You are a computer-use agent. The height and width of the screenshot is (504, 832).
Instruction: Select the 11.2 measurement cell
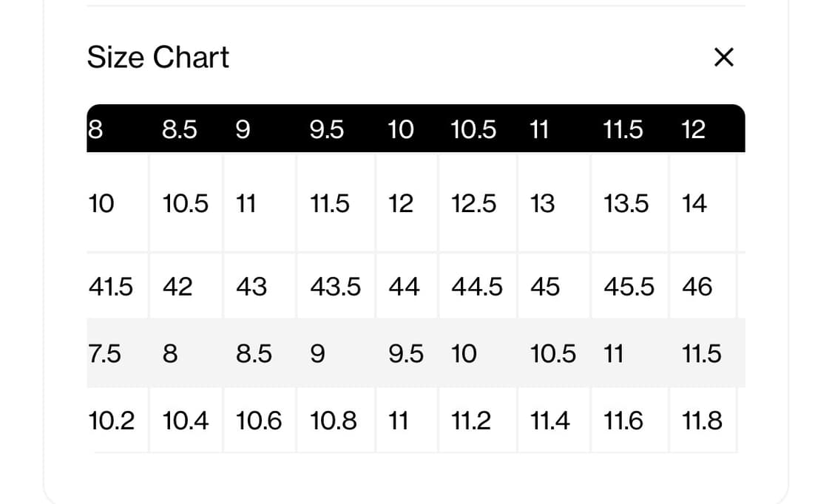[470, 420]
